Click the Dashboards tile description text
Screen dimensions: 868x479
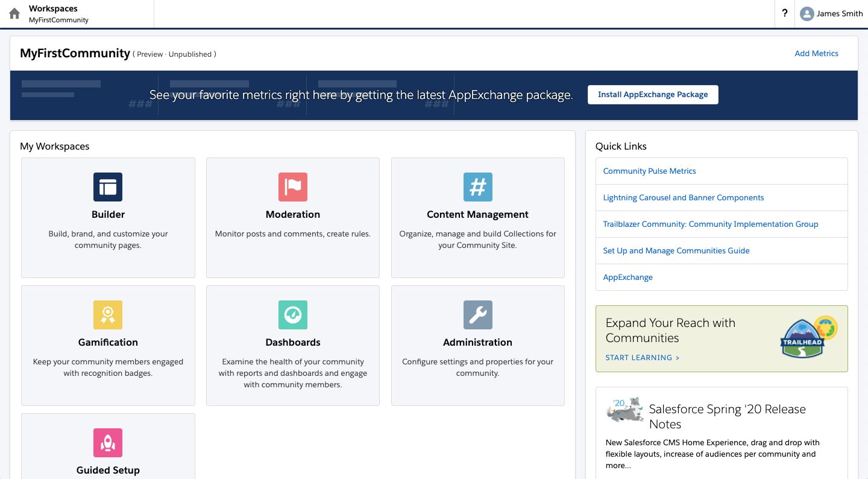pos(293,373)
